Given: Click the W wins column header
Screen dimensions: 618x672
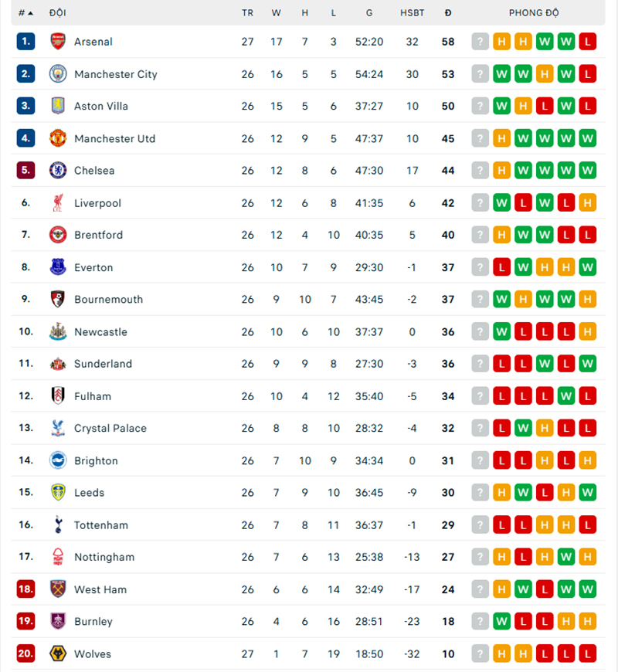Looking at the screenshot, I should [x=277, y=13].
